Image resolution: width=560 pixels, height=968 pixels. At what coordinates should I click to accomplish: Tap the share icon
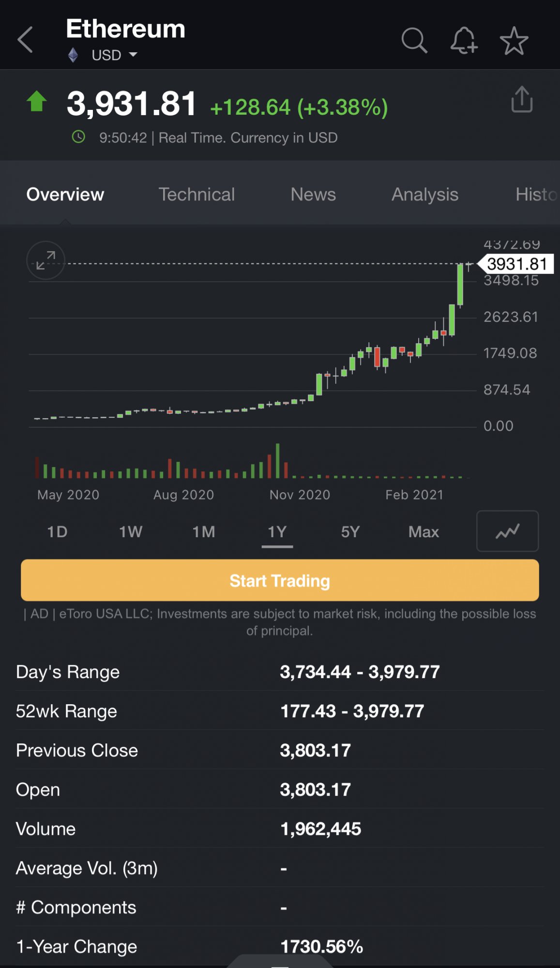[x=522, y=100]
